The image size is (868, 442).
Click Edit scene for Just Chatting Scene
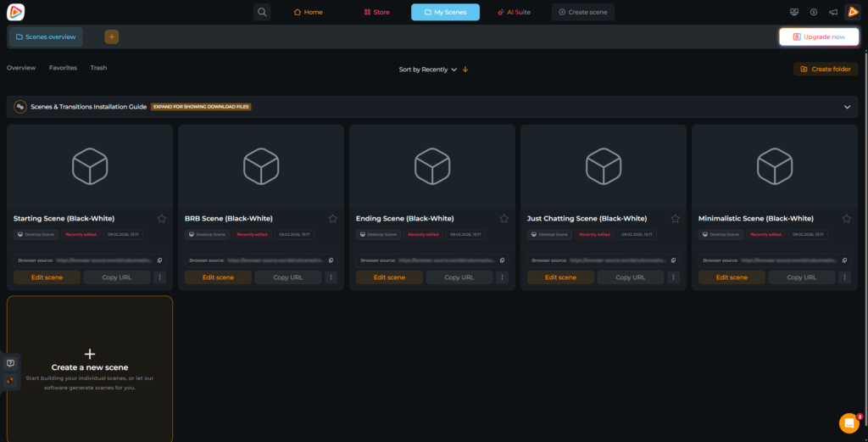tap(560, 277)
